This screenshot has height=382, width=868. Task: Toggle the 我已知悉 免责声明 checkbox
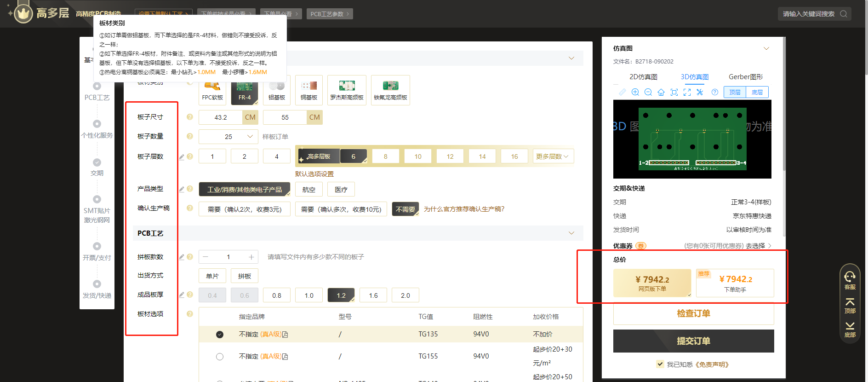[660, 364]
